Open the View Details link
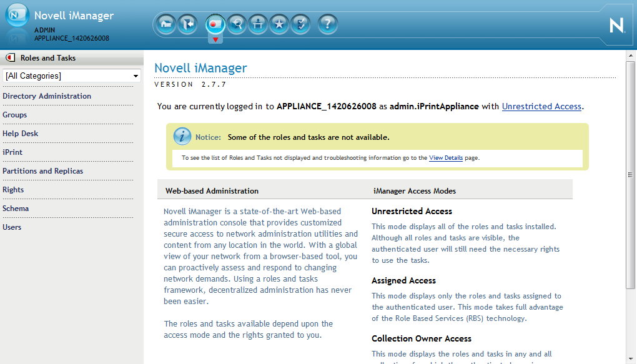This screenshot has height=364, width=637. [x=446, y=158]
